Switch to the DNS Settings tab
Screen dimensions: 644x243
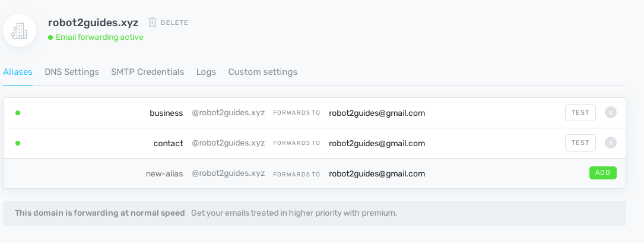[72, 72]
